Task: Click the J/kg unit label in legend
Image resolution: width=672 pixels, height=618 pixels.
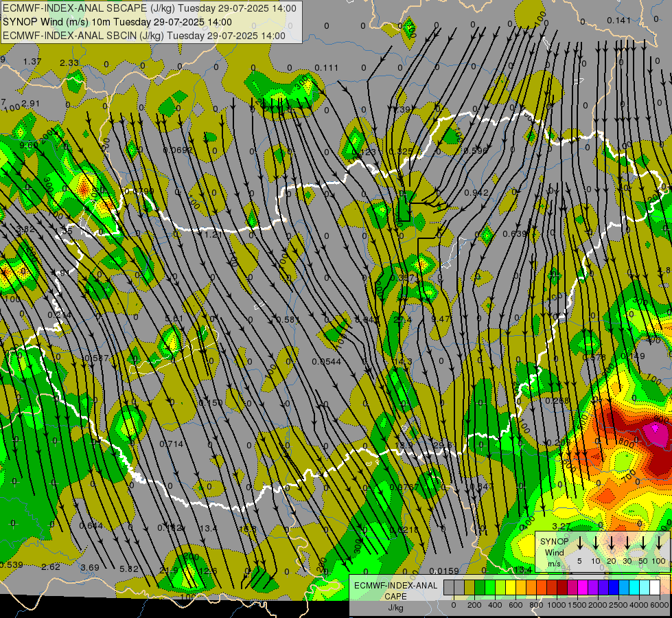Action: point(395,608)
